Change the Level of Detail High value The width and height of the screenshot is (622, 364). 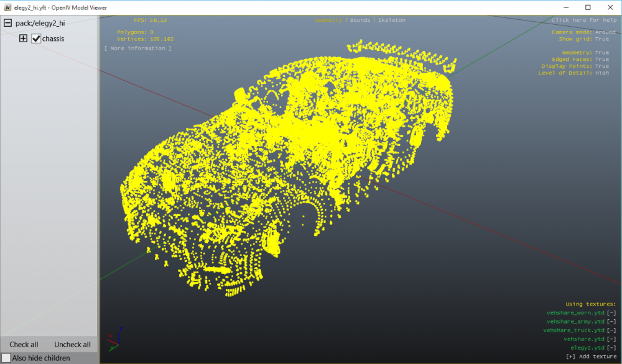click(x=601, y=73)
